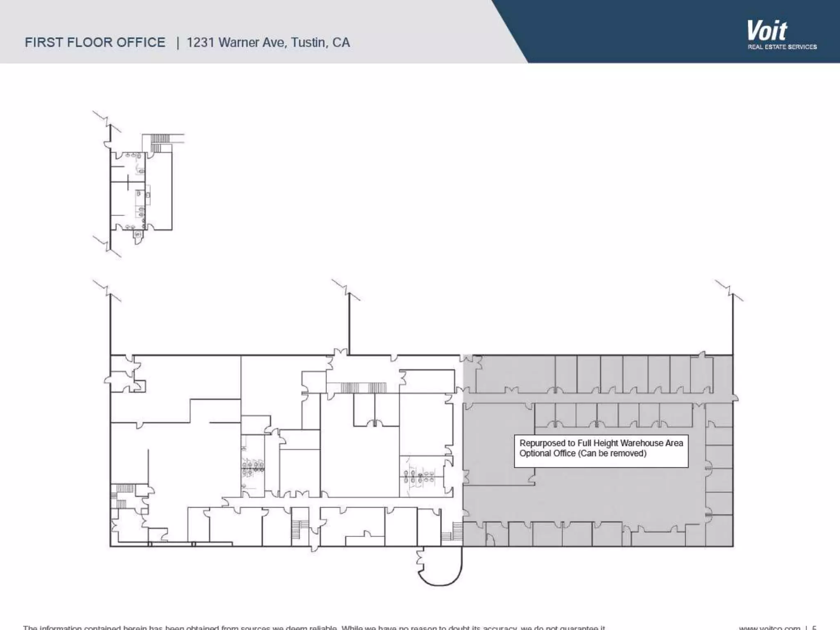This screenshot has height=630, width=840.
Task: Click the break-line symbol above the center wall
Action: [x=346, y=290]
